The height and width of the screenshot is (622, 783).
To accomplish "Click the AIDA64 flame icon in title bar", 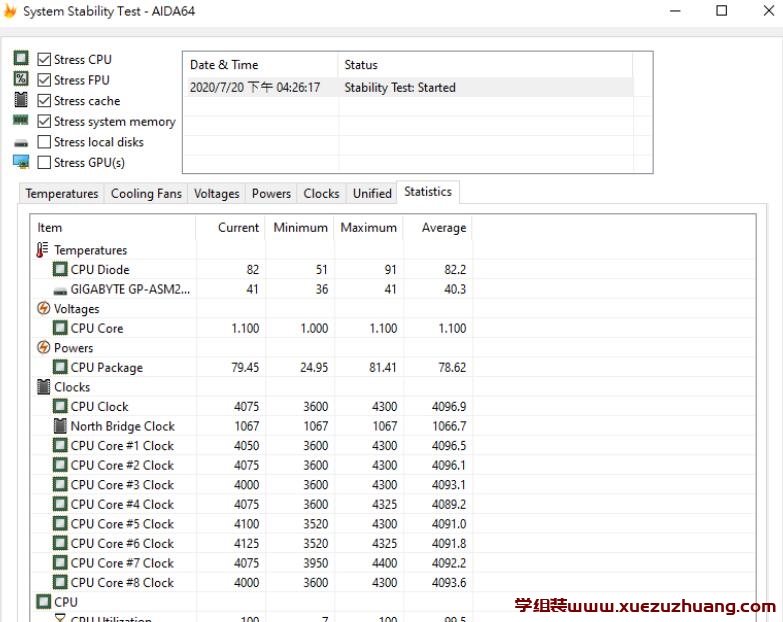I will 10,11.
